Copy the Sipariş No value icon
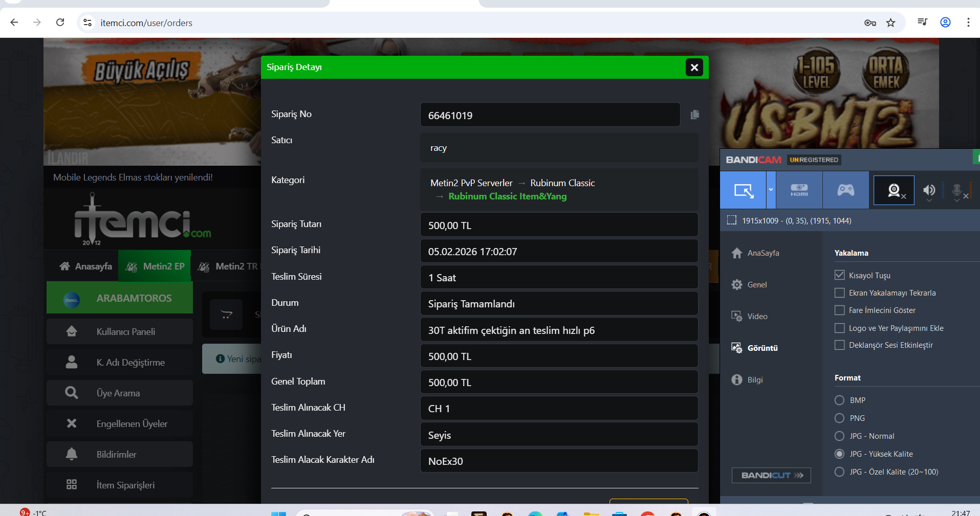This screenshot has height=516, width=980. 694,115
